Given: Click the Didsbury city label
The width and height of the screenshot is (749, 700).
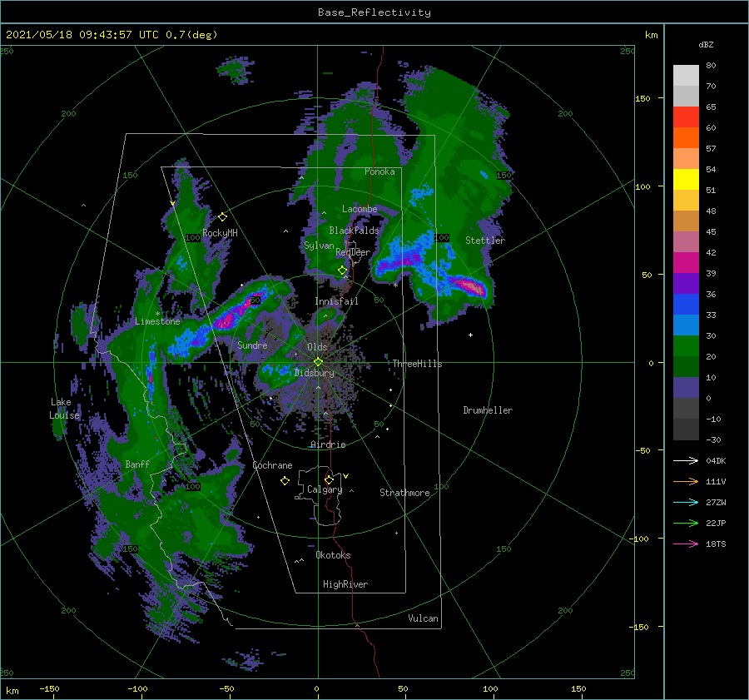Looking at the screenshot, I should (x=314, y=373).
